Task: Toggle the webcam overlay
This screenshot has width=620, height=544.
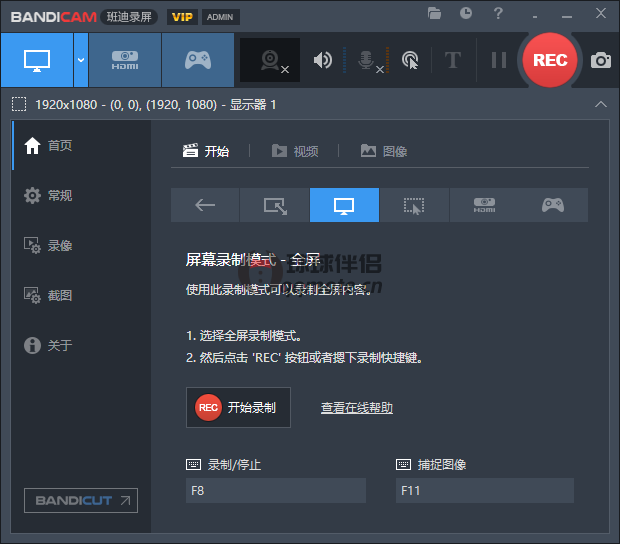Action: [270, 60]
